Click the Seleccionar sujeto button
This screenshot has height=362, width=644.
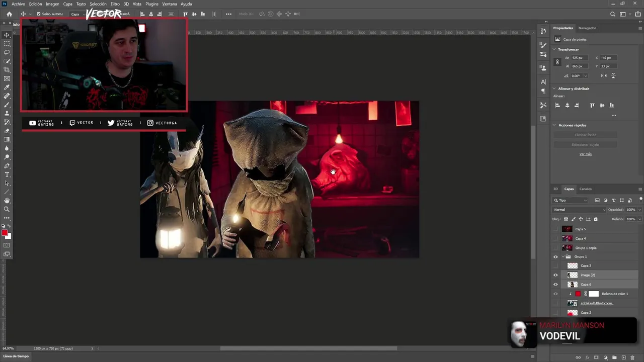(585, 145)
